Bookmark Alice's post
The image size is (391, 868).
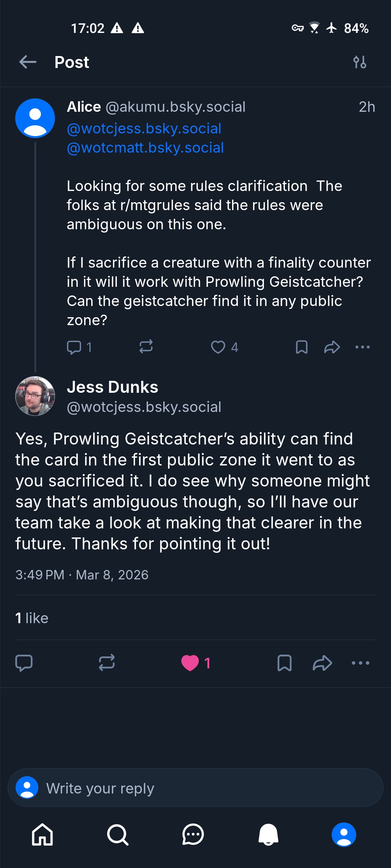point(302,347)
